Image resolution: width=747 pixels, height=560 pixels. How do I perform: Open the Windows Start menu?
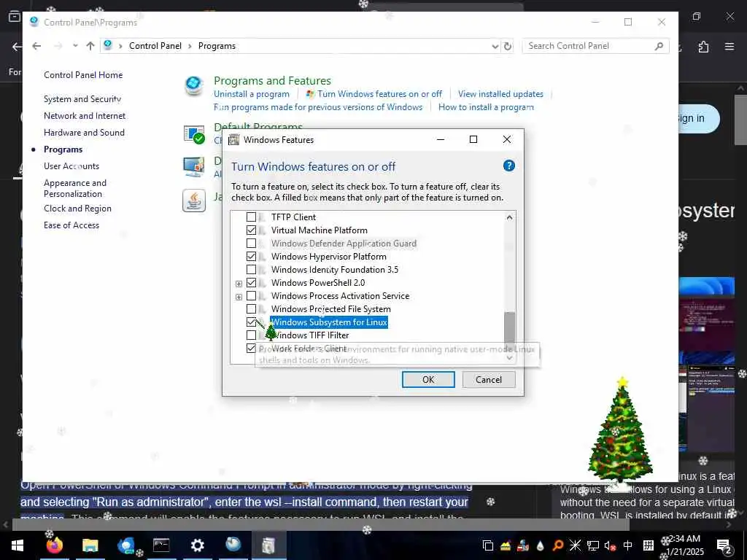(18, 545)
